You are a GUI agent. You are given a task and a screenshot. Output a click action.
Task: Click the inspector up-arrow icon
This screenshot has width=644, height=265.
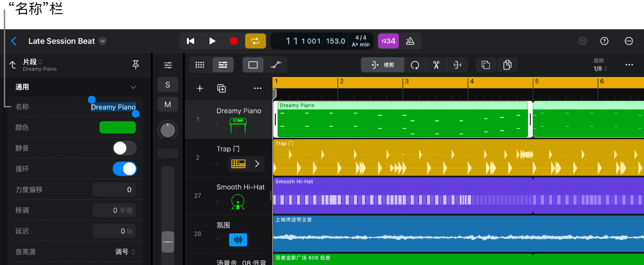pyautogui.click(x=12, y=65)
